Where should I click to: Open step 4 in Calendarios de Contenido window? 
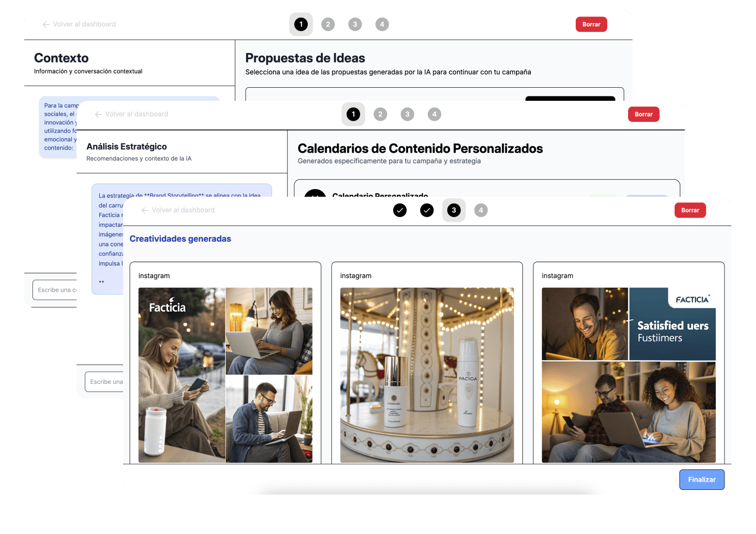[x=434, y=114]
